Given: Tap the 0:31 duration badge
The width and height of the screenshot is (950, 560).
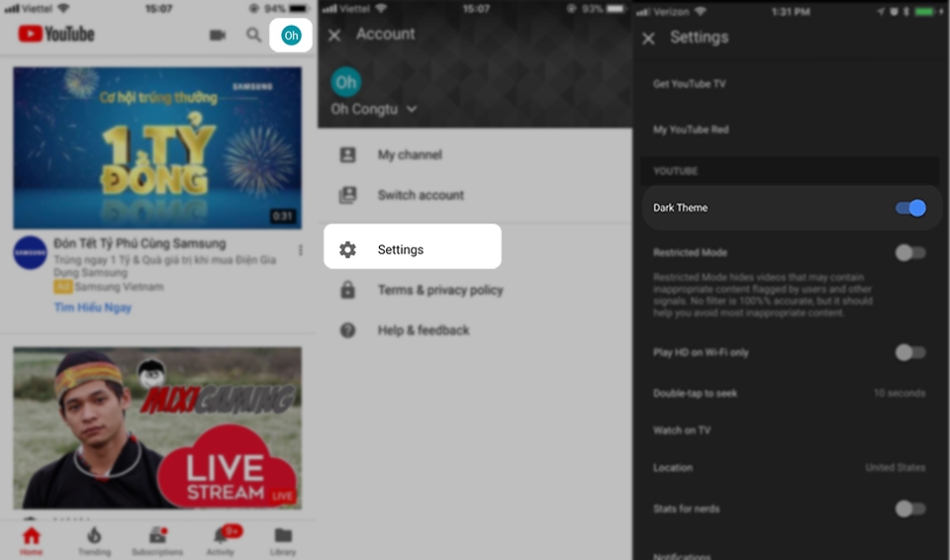Looking at the screenshot, I should pyautogui.click(x=283, y=217).
